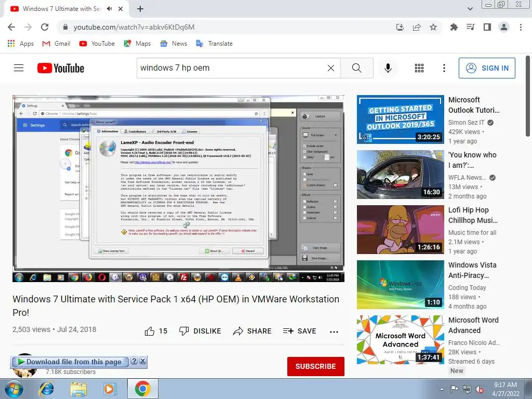The height and width of the screenshot is (399, 532).
Task: Go back to the previous page
Action: click(11, 27)
